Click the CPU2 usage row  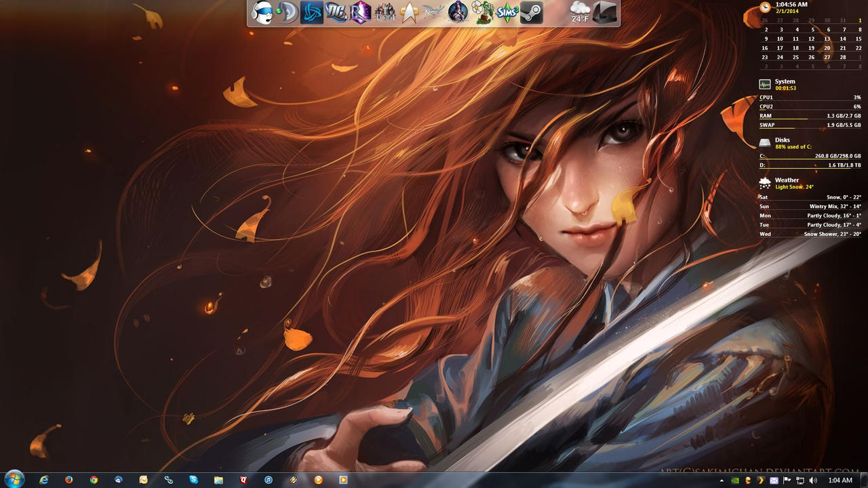pyautogui.click(x=810, y=106)
